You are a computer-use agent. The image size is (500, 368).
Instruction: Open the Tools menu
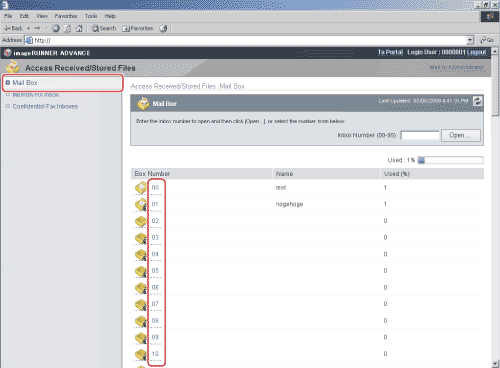point(91,16)
